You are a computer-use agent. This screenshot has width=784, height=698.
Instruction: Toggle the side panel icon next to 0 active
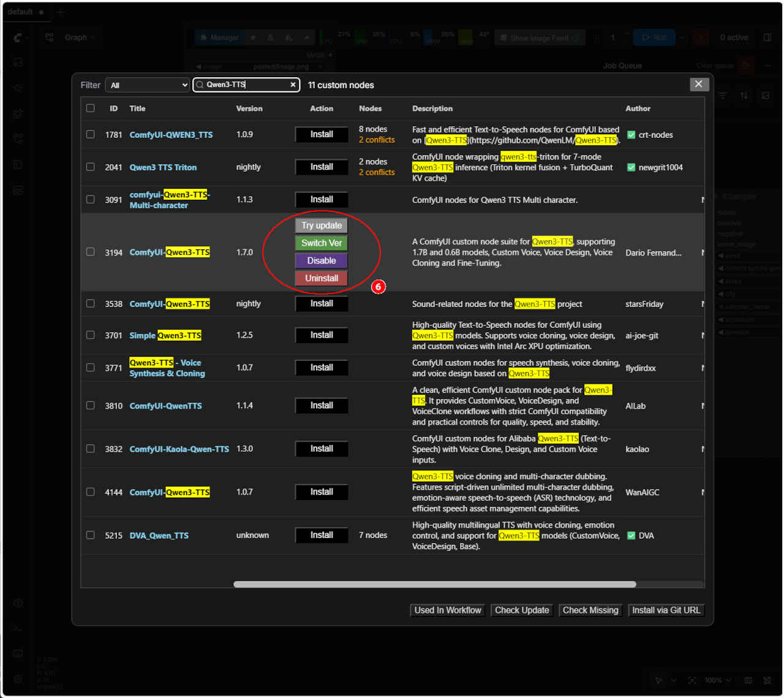pos(767,37)
